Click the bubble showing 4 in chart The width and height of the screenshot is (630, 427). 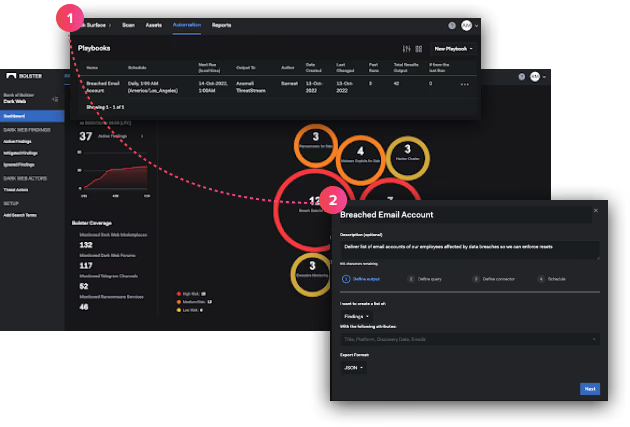[360, 159]
